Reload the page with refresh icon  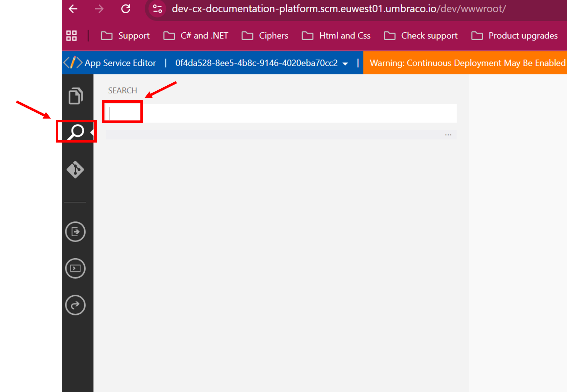pyautogui.click(x=126, y=9)
